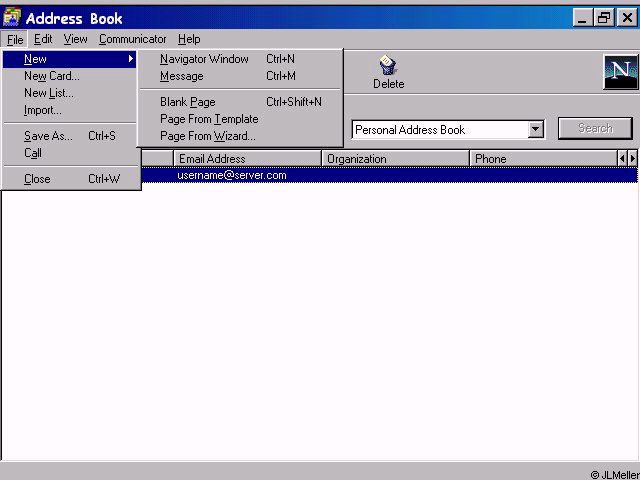Screen dimensions: 640x480
Task: Open the Edit menu
Action: 43,39
